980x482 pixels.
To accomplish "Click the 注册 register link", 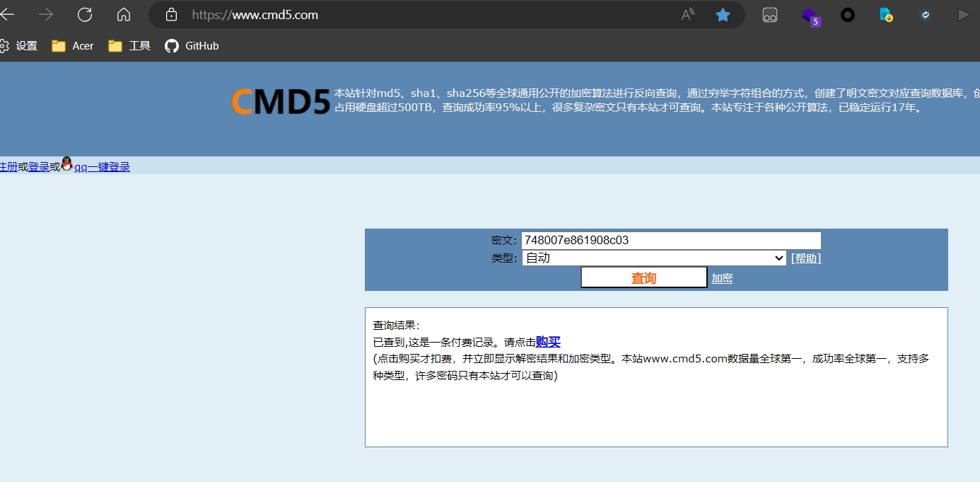I will pyautogui.click(x=8, y=167).
